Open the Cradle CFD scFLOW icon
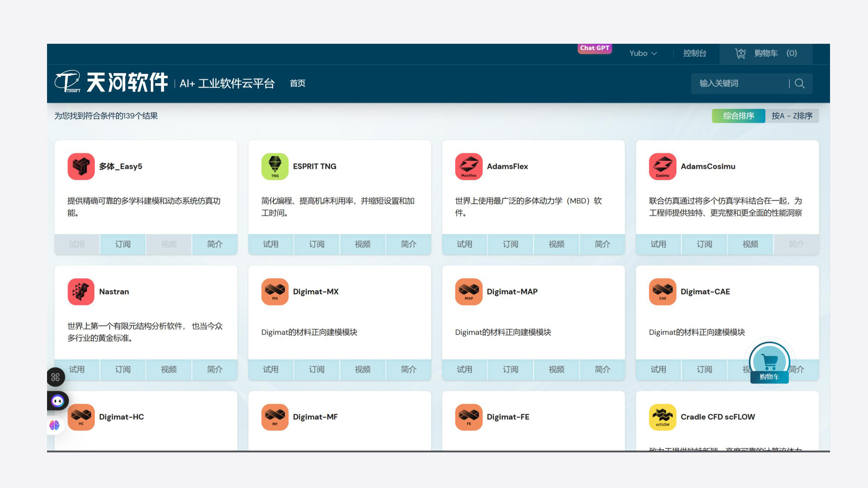Screen dimensions: 868x488 coord(663,417)
